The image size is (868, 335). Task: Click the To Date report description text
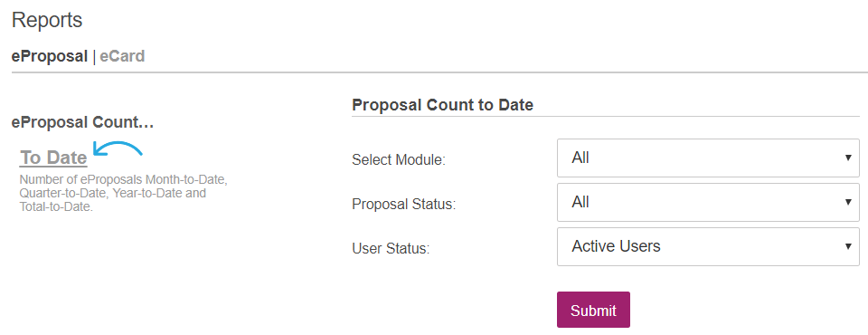click(124, 194)
